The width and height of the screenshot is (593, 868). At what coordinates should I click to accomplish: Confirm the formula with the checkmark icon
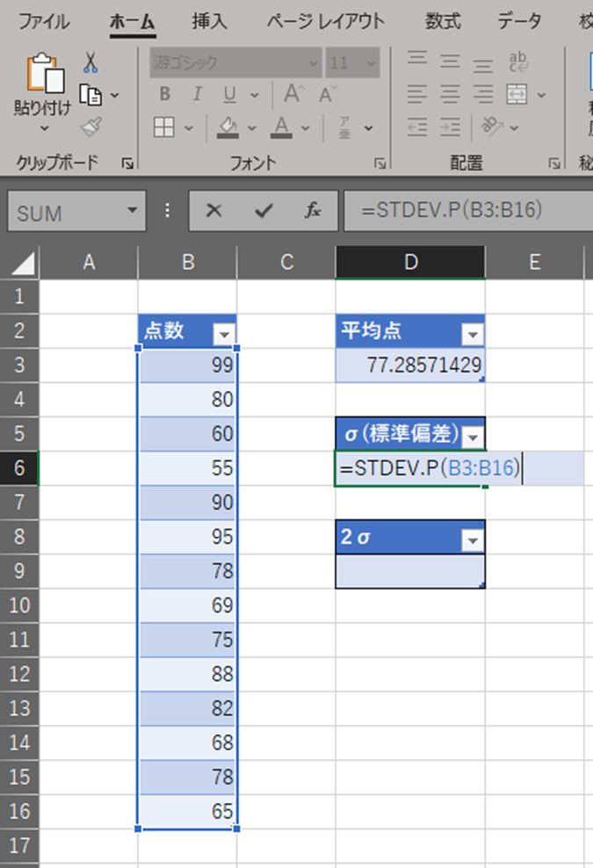(263, 211)
